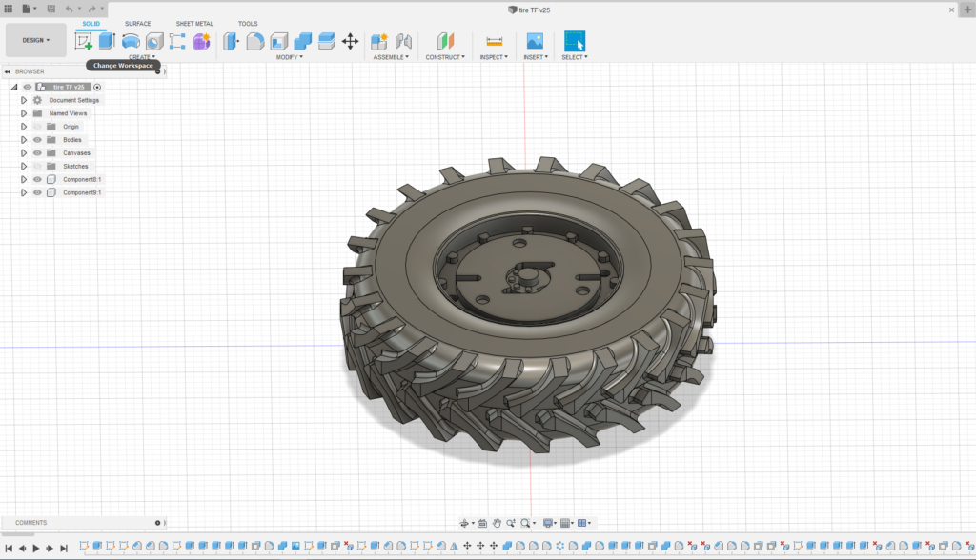Start a new sketch with Create Sketch
The height and width of the screenshot is (560, 976).
pyautogui.click(x=84, y=41)
